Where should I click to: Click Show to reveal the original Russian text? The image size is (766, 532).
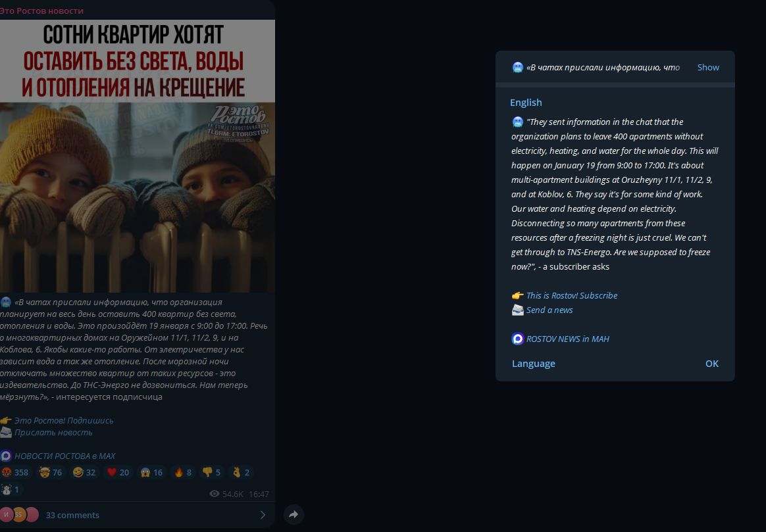[708, 67]
